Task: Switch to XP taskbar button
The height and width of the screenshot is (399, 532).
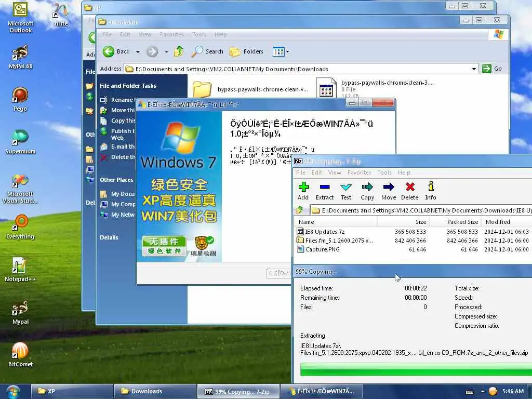Action: (x=72, y=391)
